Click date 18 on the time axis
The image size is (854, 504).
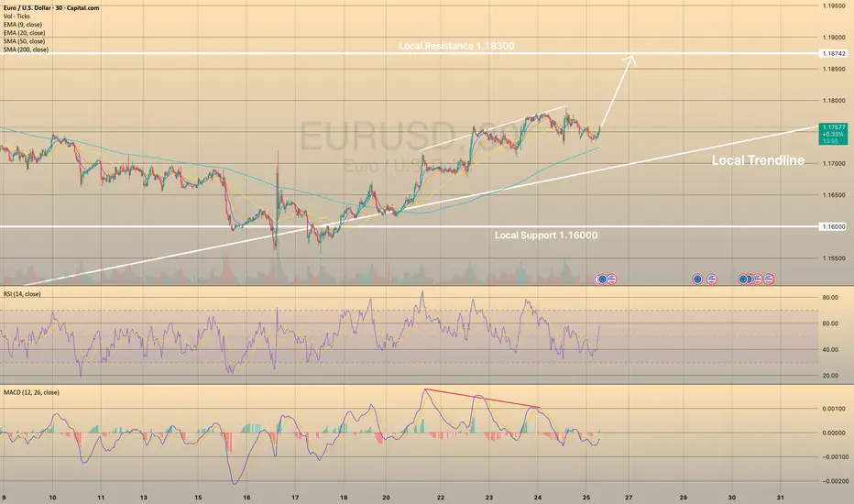344,498
